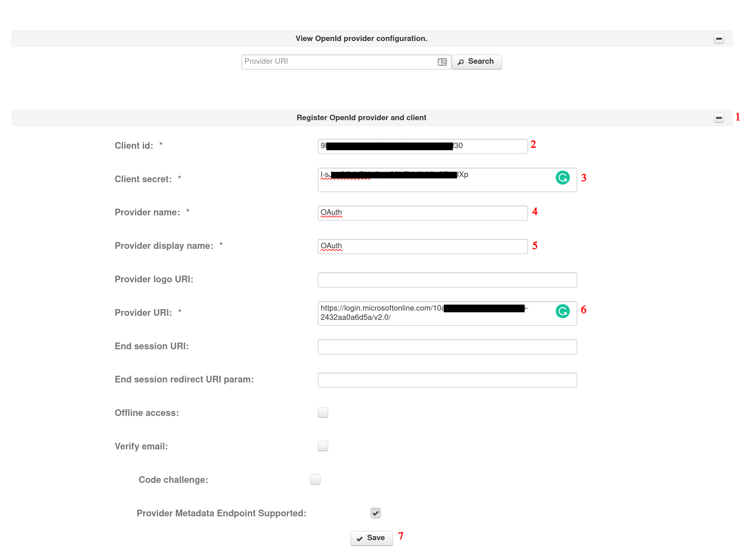This screenshot has width=756, height=560.
Task: Click the Provider display name label
Action: [164, 246]
